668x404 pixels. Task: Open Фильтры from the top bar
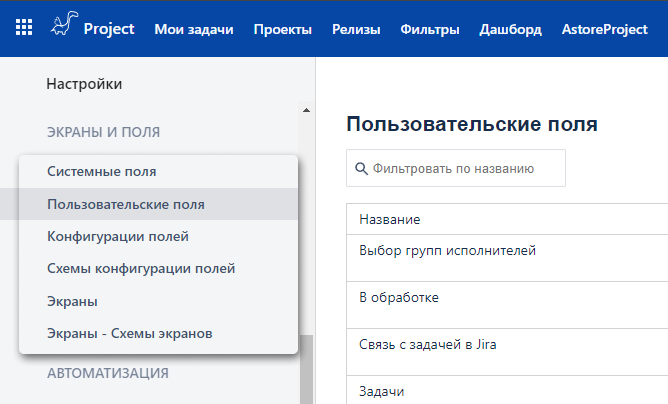click(430, 29)
